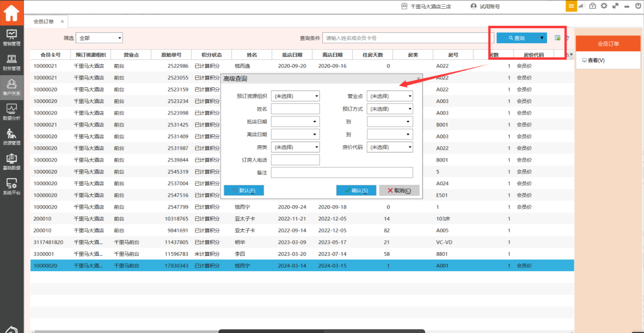The height and width of the screenshot is (333, 644).
Task: Open settings gear icon in the top bar
Action: point(604,6)
